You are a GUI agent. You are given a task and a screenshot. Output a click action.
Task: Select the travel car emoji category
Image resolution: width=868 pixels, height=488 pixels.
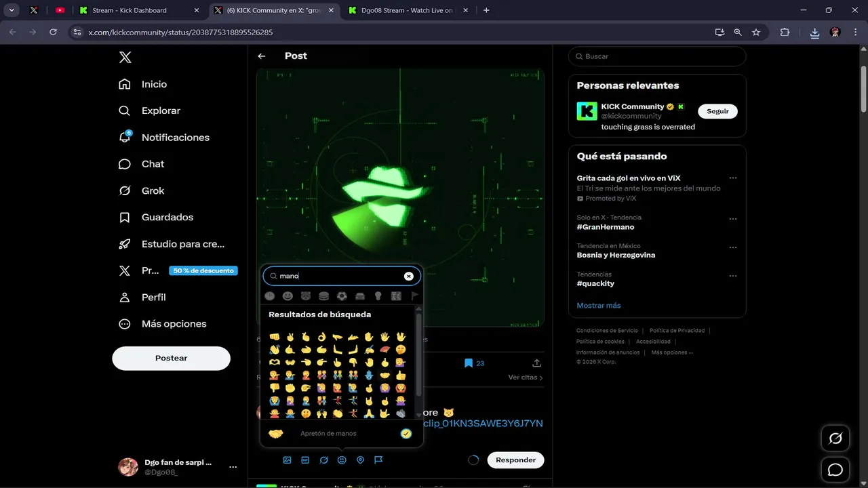(360, 296)
